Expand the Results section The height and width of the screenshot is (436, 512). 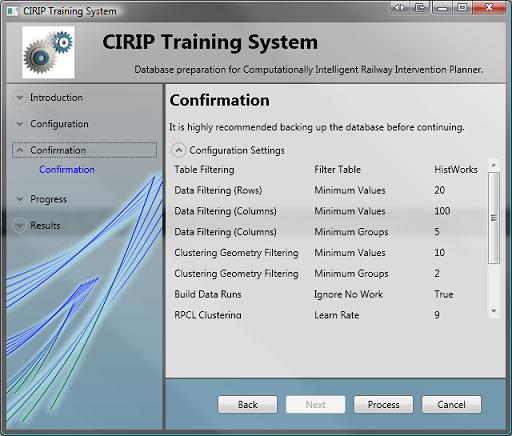coord(20,225)
